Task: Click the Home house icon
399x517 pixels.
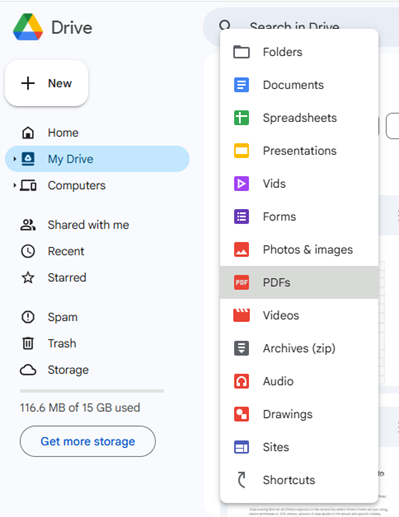Action: pos(28,133)
